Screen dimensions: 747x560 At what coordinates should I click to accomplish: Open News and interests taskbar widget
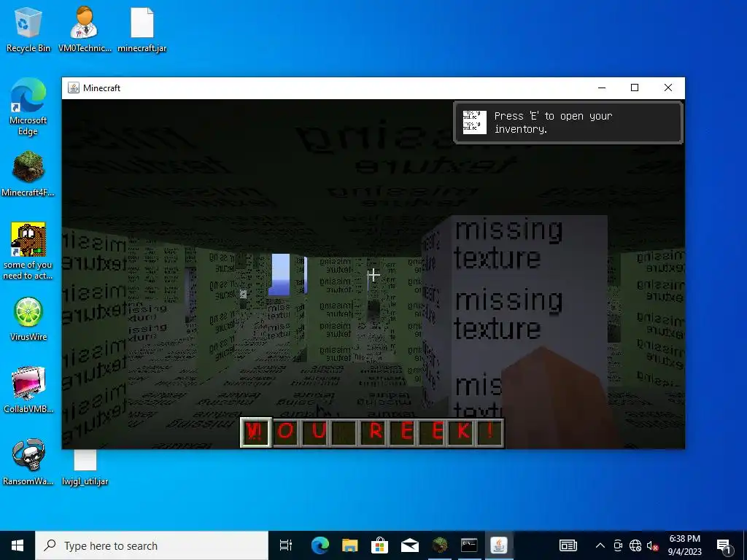point(568,545)
